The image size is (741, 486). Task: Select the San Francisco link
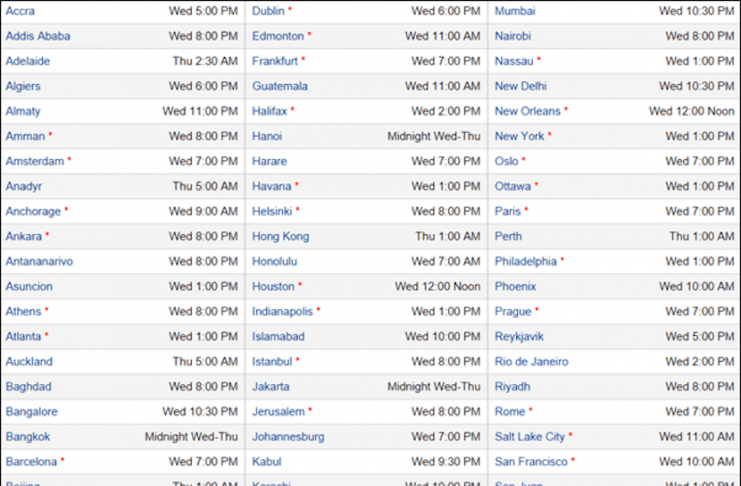[531, 462]
